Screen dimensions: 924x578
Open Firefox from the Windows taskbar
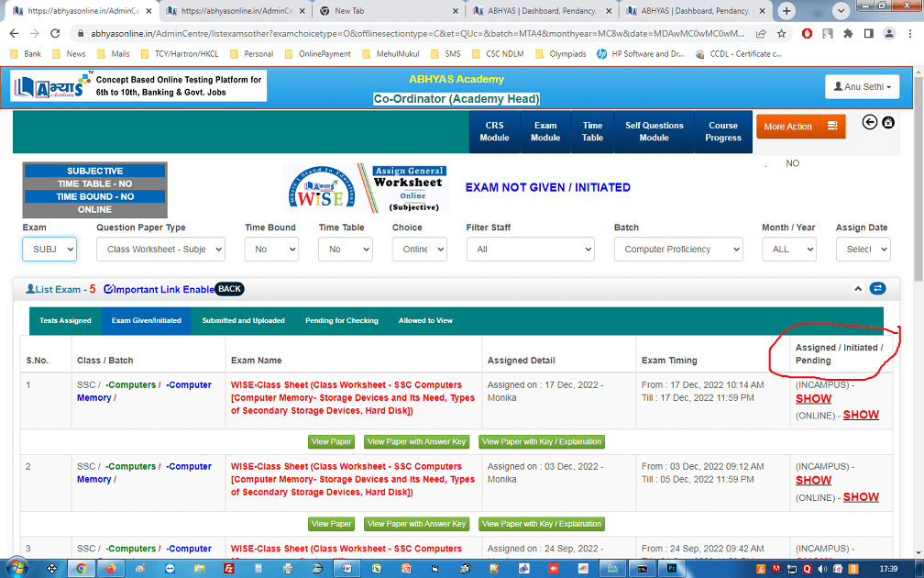(x=111, y=568)
